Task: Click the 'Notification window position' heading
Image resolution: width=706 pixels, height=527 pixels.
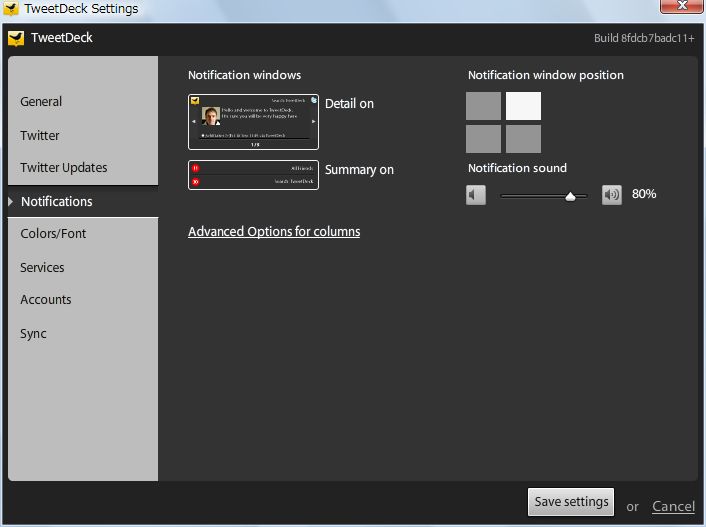Action: pos(546,75)
